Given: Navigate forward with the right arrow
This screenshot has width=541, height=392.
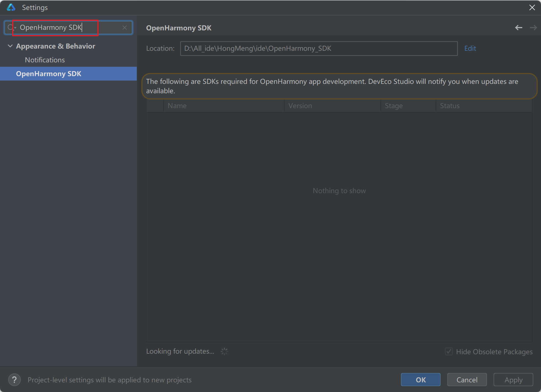Looking at the screenshot, I should tap(533, 28).
